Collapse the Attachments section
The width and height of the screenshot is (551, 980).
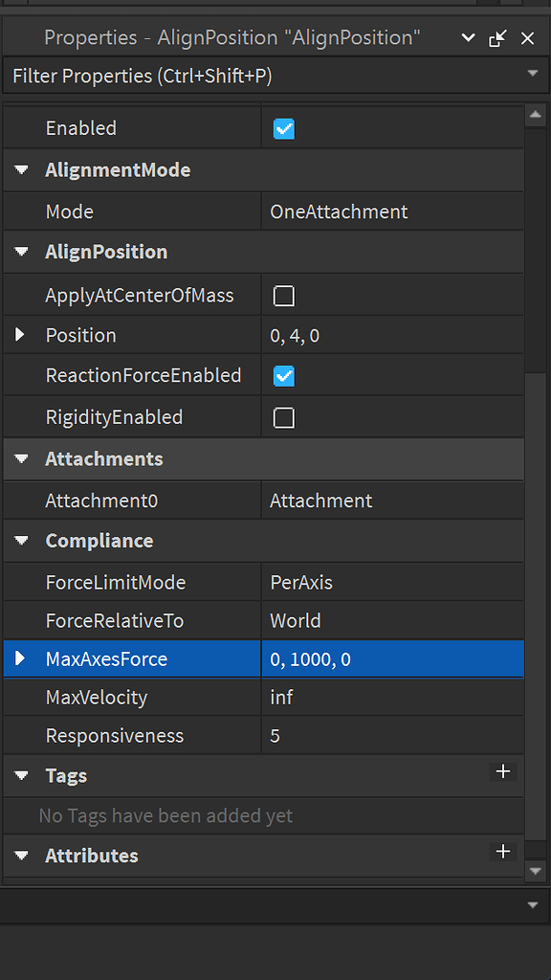(x=22, y=459)
